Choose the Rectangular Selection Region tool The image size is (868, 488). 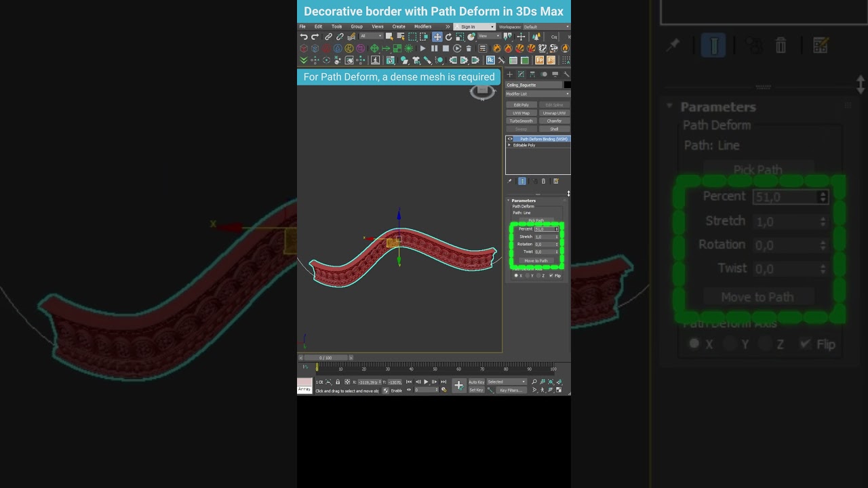tap(412, 37)
